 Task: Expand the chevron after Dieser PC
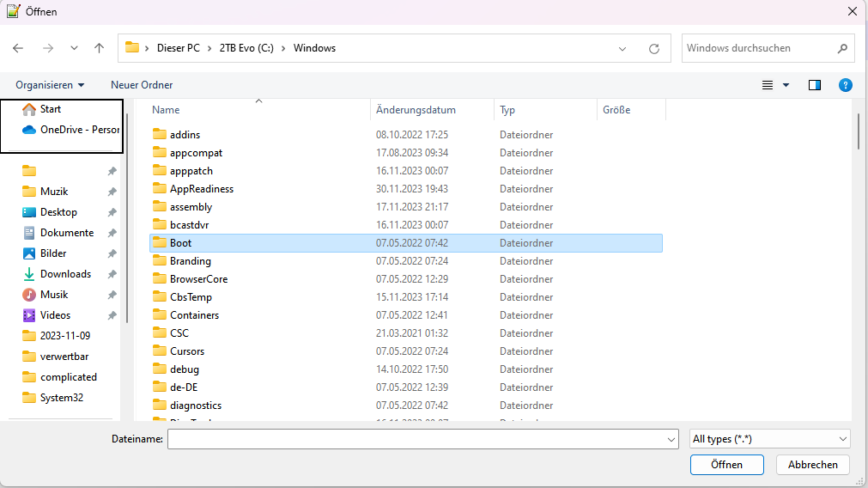click(x=209, y=48)
